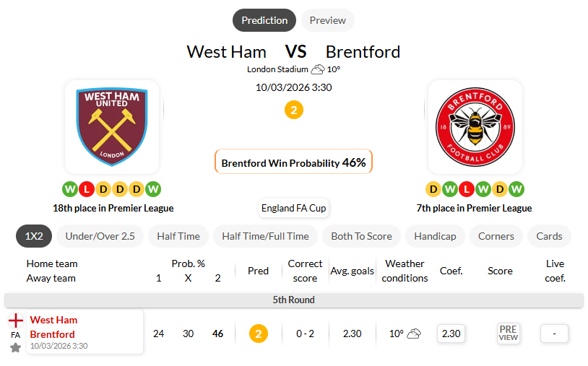
Task: Click the 5th Round header bar
Action: pyautogui.click(x=293, y=300)
